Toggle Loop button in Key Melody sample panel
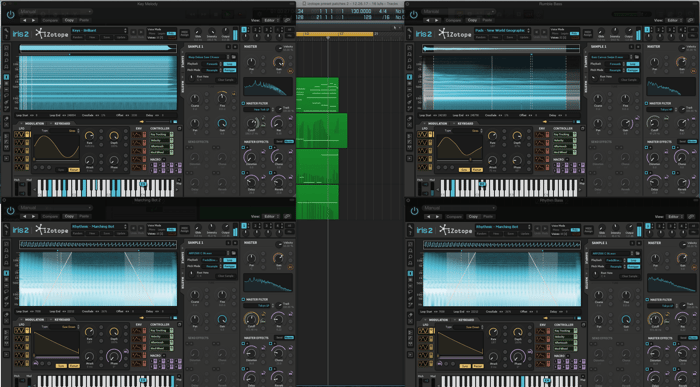This screenshot has width=700, height=387. click(229, 64)
